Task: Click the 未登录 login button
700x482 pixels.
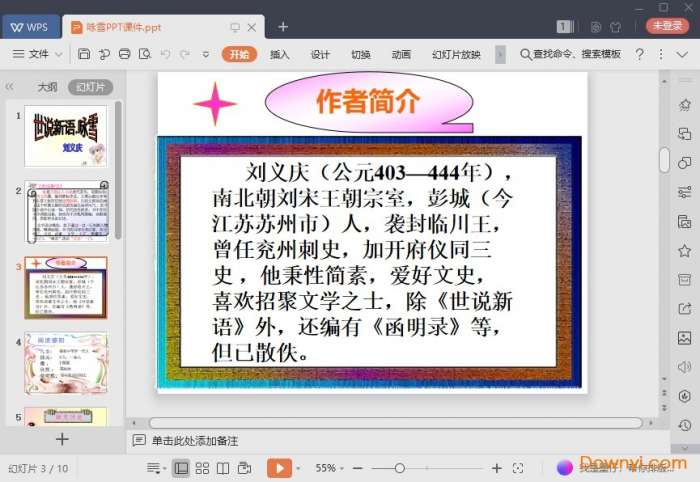Action: 668,26
